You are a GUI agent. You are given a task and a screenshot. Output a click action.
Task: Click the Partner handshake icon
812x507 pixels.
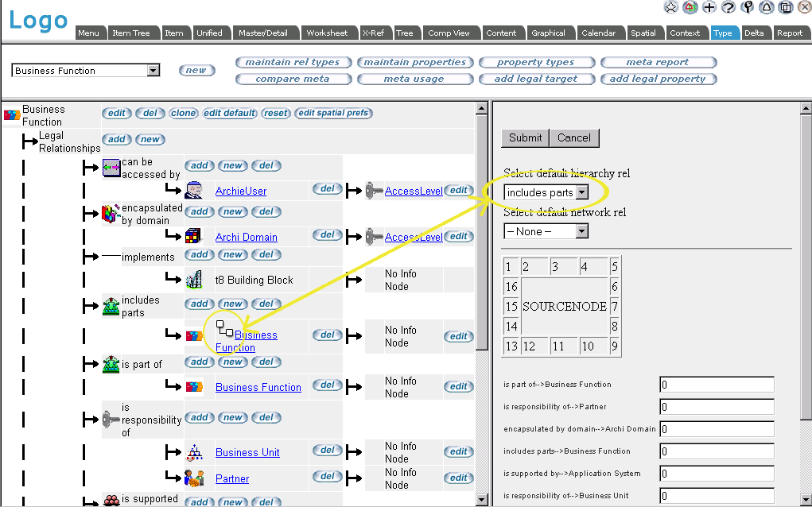(193, 478)
